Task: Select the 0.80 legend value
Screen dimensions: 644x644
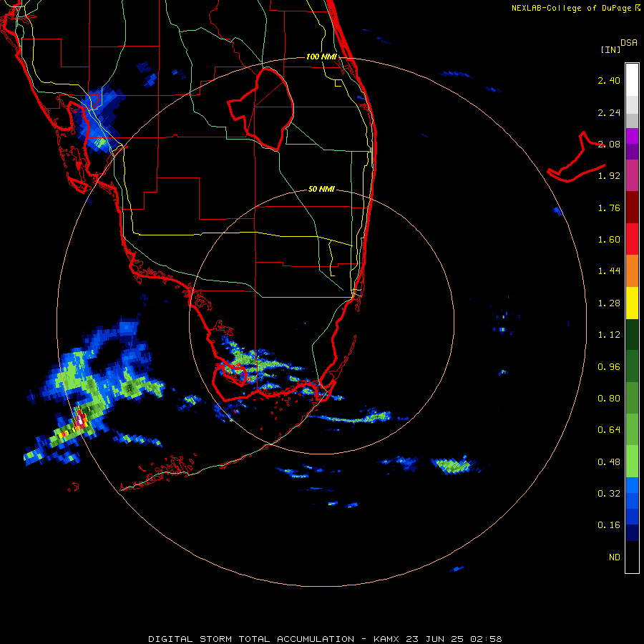Action: click(609, 399)
